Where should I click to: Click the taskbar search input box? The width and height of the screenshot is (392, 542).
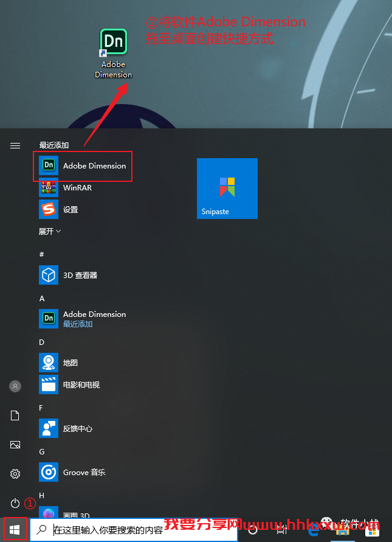point(134,530)
